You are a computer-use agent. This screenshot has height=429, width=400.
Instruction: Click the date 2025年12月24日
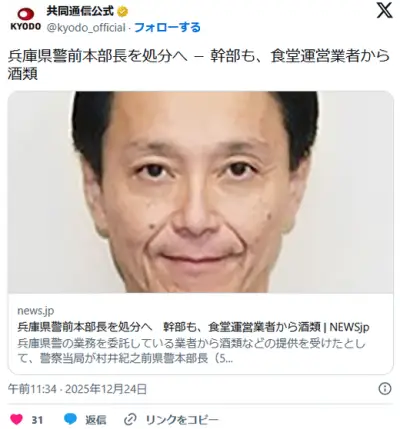pos(106,389)
